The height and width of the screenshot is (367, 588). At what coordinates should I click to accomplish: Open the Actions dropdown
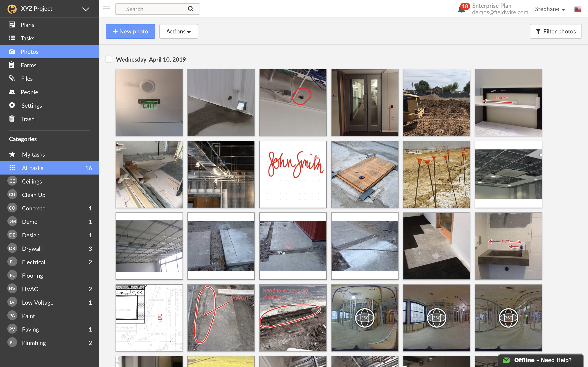point(178,31)
